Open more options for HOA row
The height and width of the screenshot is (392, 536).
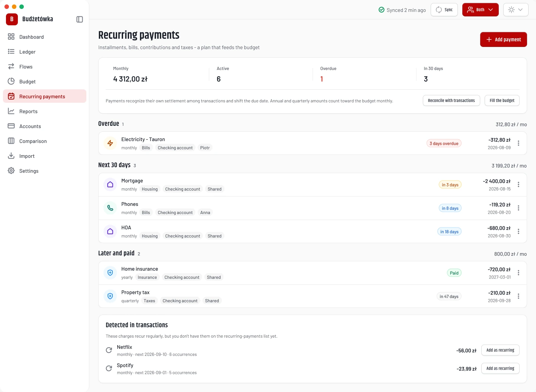click(x=519, y=232)
